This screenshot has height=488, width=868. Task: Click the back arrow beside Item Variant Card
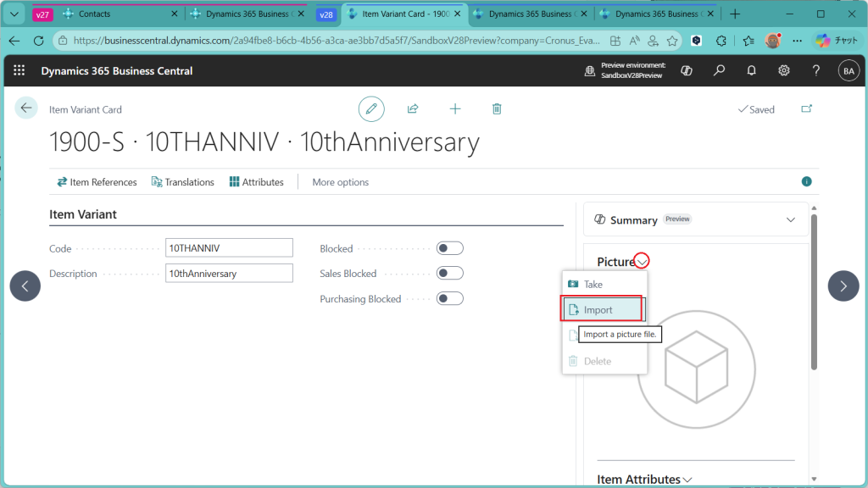(26, 108)
